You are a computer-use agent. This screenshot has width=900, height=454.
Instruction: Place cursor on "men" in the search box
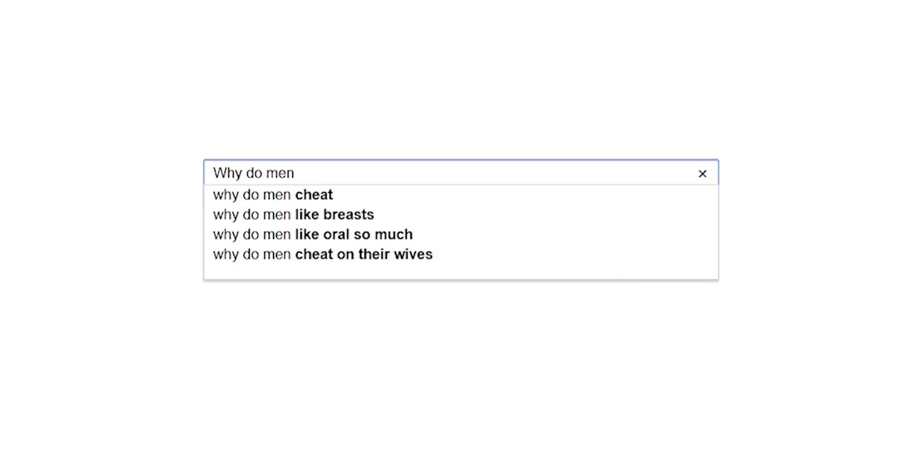click(279, 173)
